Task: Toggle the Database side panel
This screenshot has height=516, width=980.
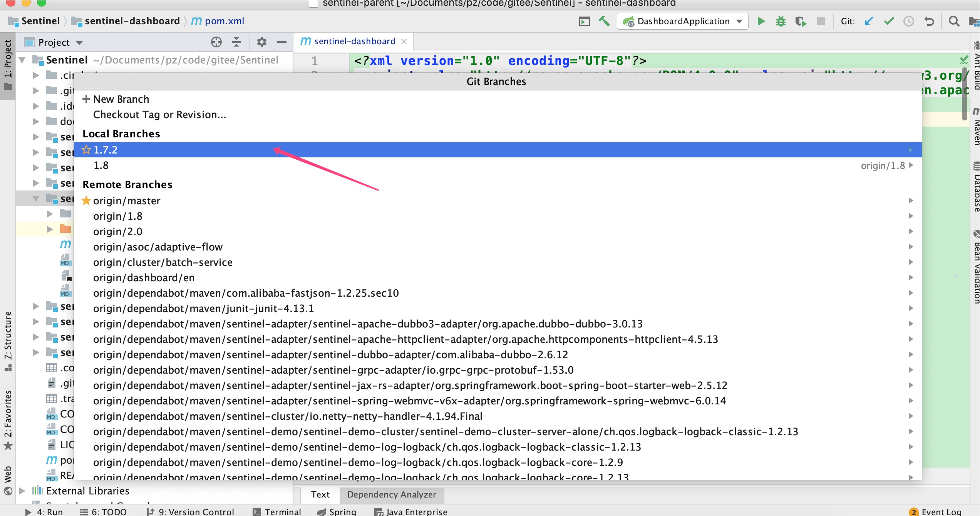Action: click(975, 187)
